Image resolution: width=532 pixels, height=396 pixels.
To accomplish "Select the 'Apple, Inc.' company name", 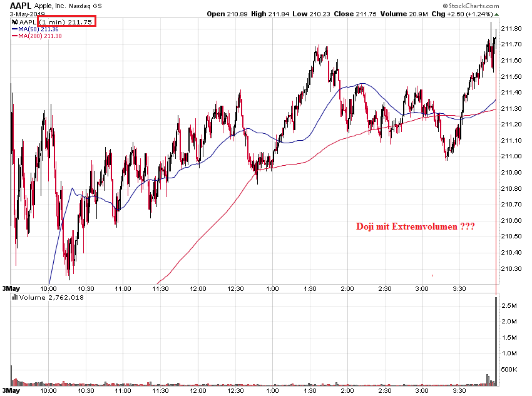I will (x=50, y=6).
